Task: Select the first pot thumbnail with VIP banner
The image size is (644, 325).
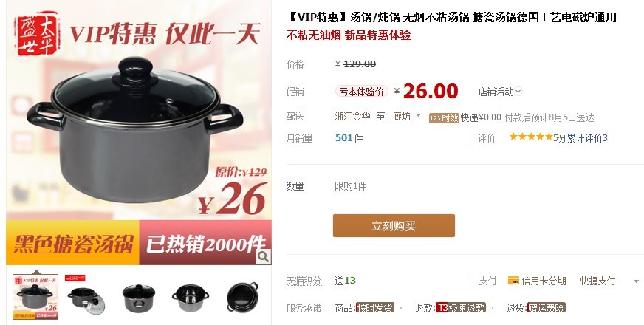Action: pos(35,297)
